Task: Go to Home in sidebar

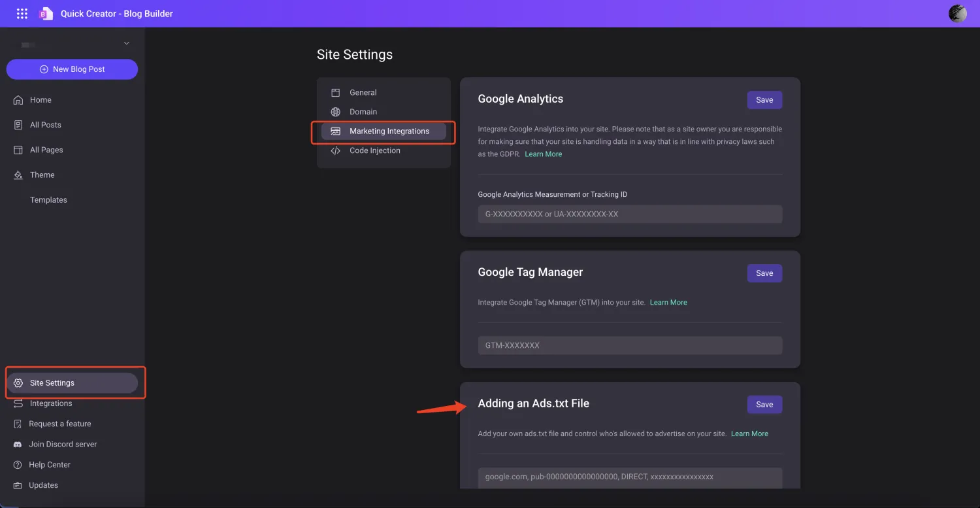Action: point(41,100)
